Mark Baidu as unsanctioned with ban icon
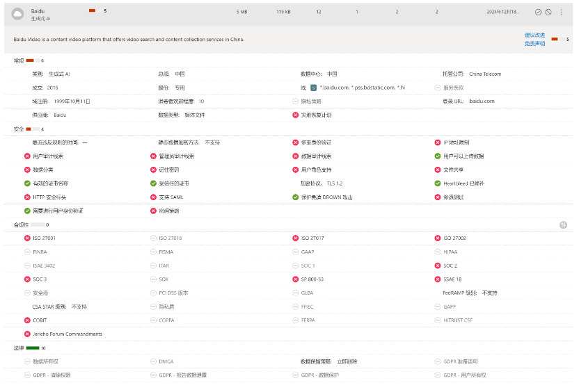This screenshot has width=579, height=392. click(548, 13)
